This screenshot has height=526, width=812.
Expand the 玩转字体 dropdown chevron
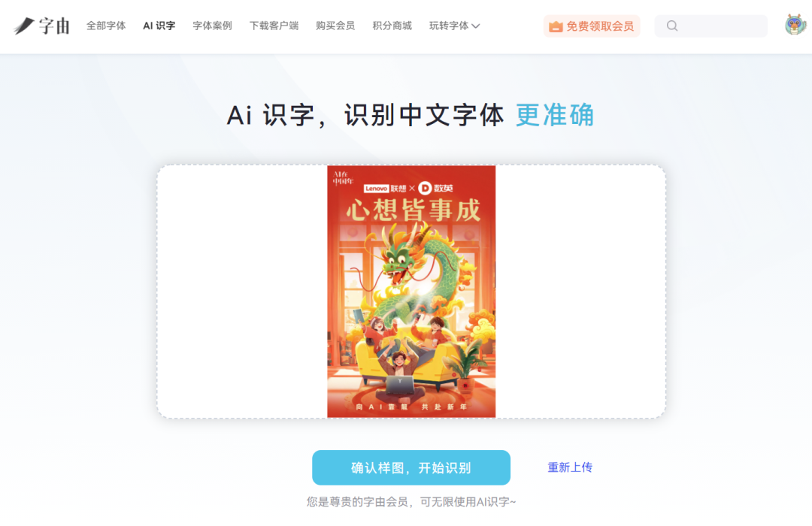(x=476, y=26)
